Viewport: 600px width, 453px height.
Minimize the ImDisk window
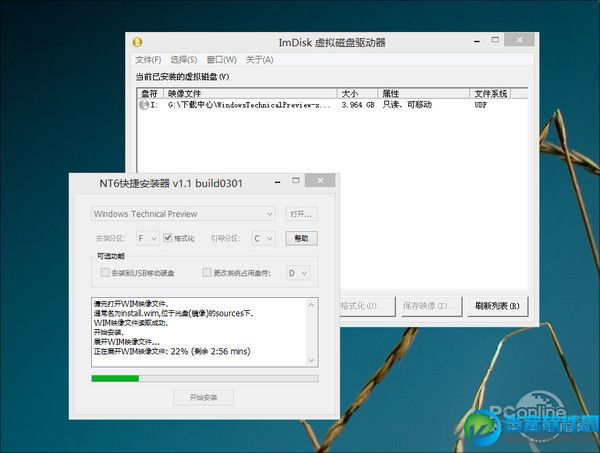click(x=477, y=41)
